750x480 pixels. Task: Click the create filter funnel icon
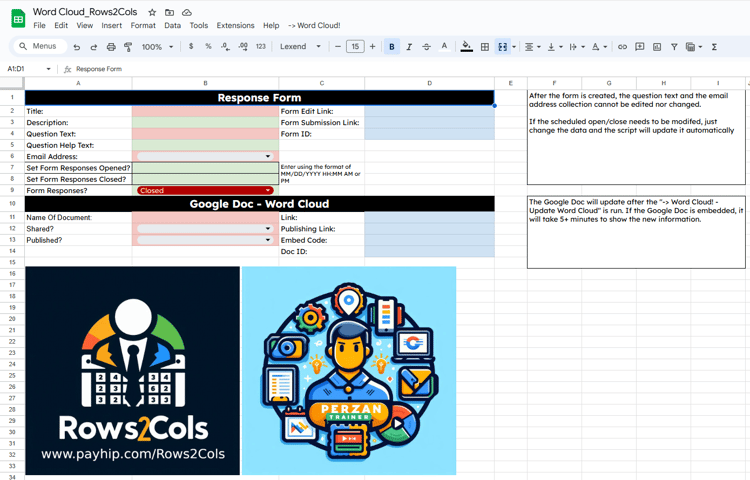[x=674, y=47]
